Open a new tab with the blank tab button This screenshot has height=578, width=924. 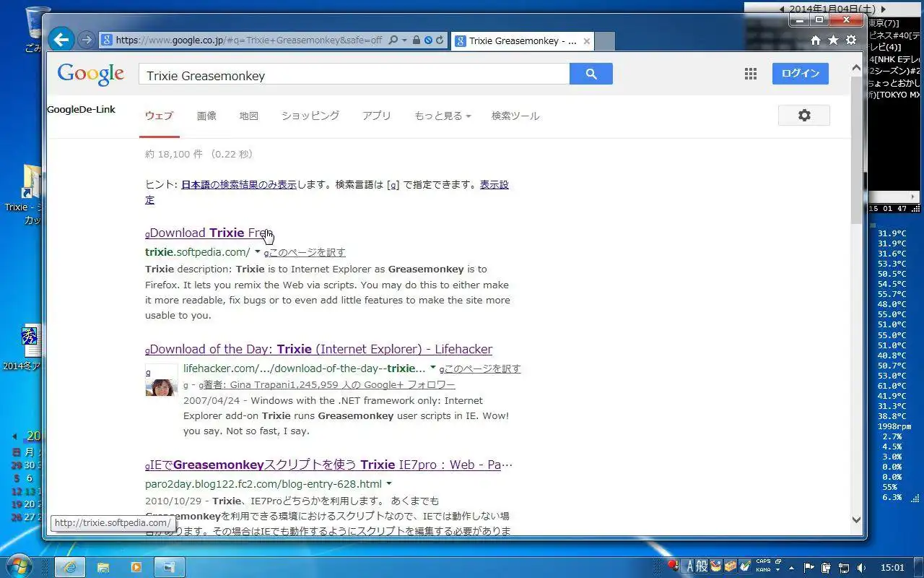pyautogui.click(x=605, y=41)
